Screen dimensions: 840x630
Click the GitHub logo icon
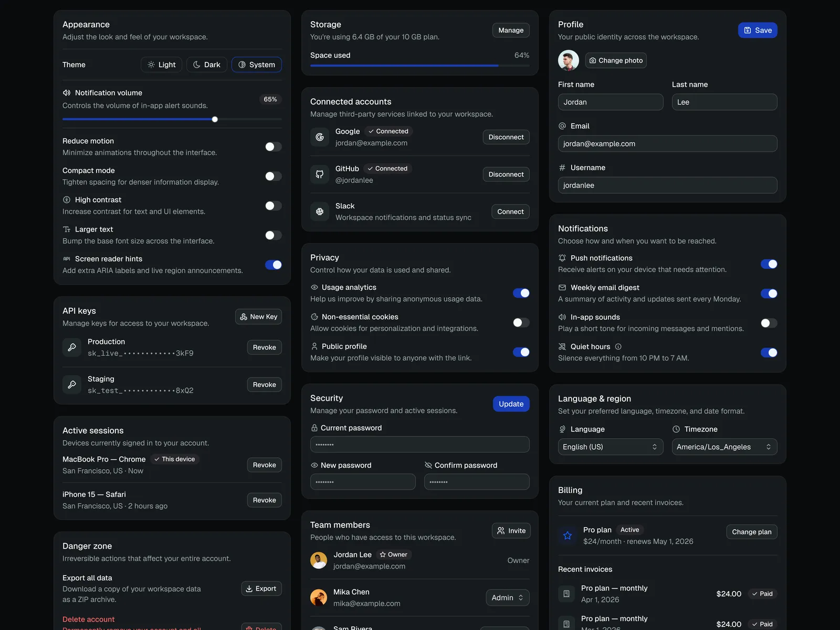pos(319,174)
